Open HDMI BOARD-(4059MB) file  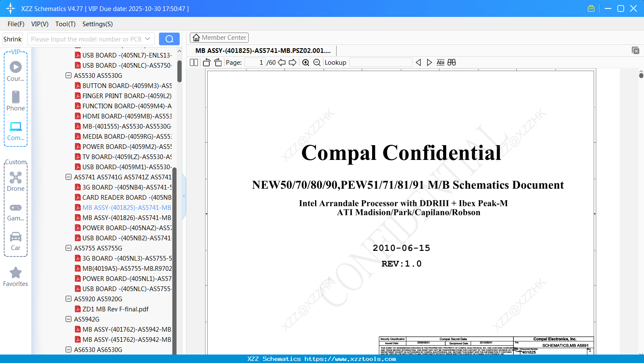(x=123, y=116)
